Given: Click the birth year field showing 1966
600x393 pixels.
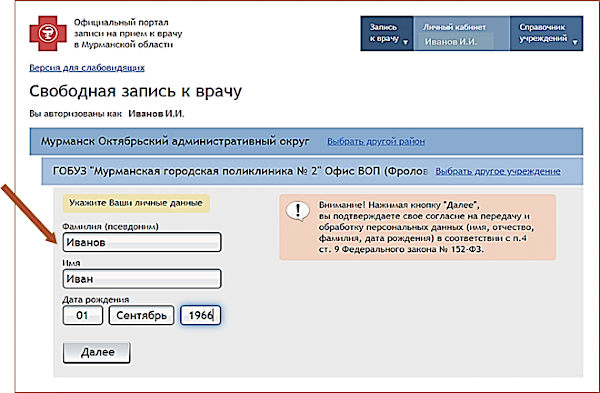Looking at the screenshot, I should pyautogui.click(x=201, y=315).
